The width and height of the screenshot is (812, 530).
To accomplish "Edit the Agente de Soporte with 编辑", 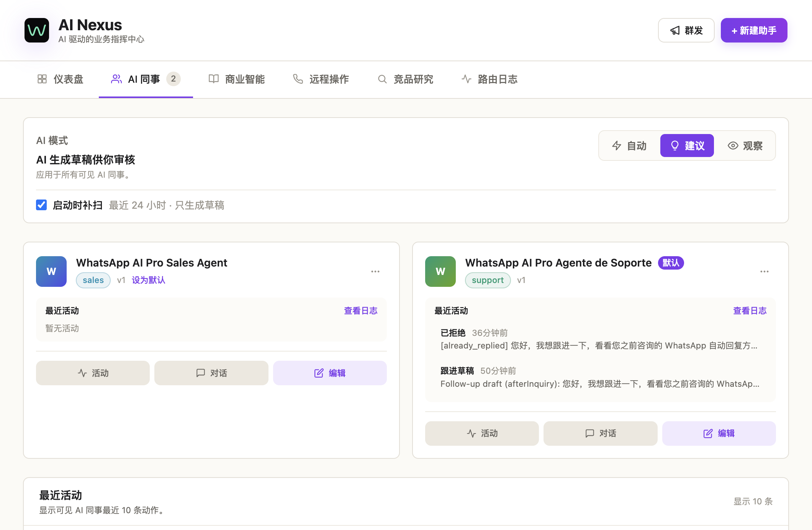I will [719, 433].
